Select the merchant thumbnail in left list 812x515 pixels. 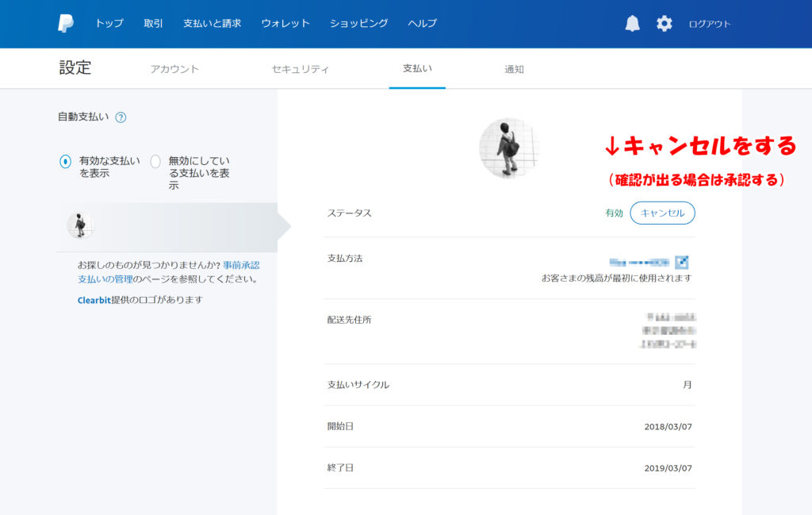(80, 225)
